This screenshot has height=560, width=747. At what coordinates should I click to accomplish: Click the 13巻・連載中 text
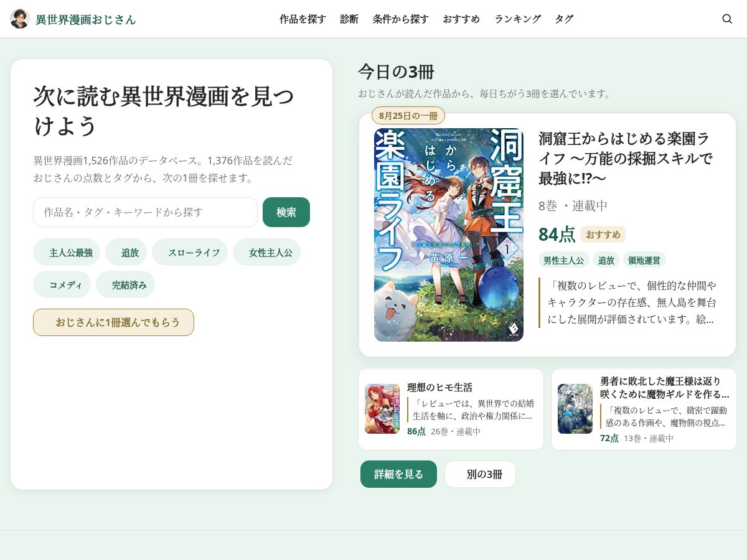pos(649,438)
